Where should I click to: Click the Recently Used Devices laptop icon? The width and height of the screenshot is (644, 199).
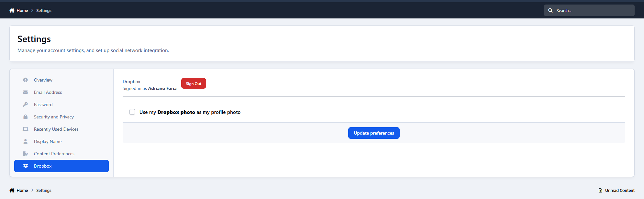point(25,129)
